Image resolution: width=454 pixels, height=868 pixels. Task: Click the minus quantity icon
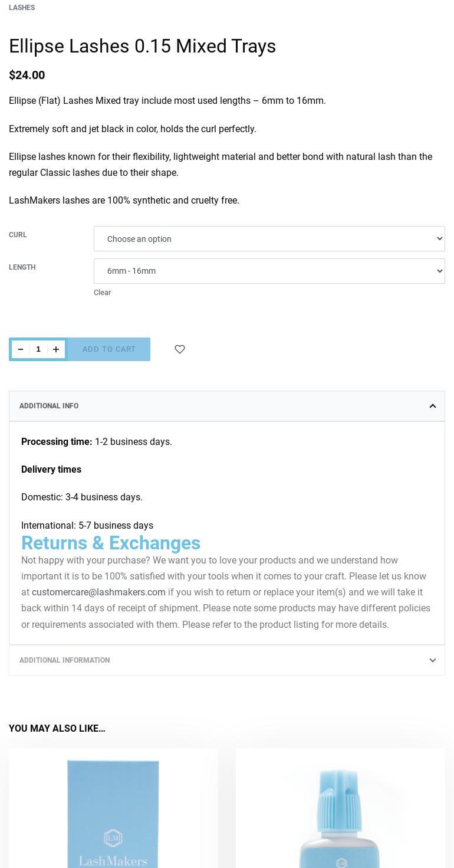pyautogui.click(x=21, y=349)
